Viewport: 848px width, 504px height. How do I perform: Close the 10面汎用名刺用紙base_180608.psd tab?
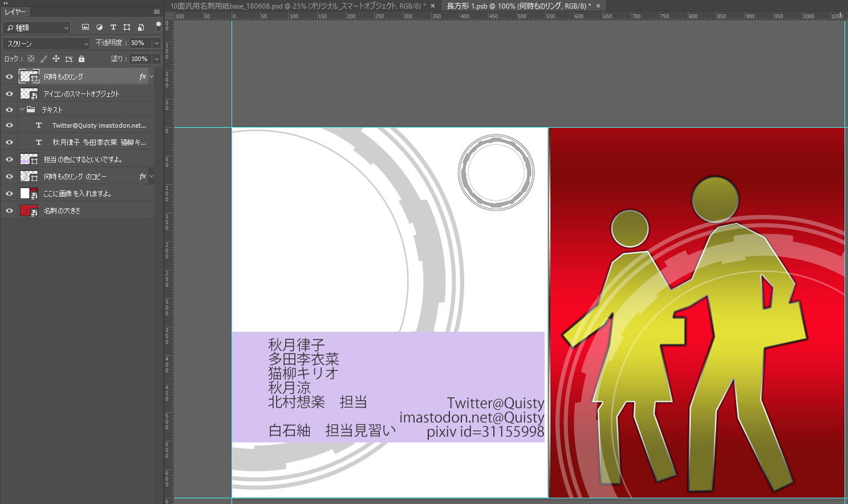click(x=433, y=6)
